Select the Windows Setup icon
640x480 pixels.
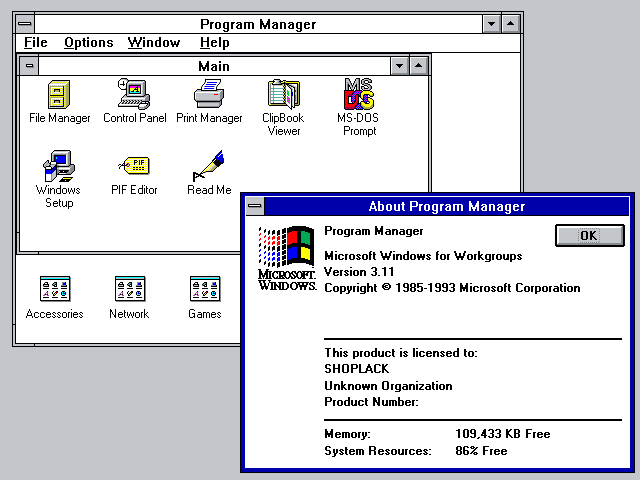pyautogui.click(x=58, y=180)
